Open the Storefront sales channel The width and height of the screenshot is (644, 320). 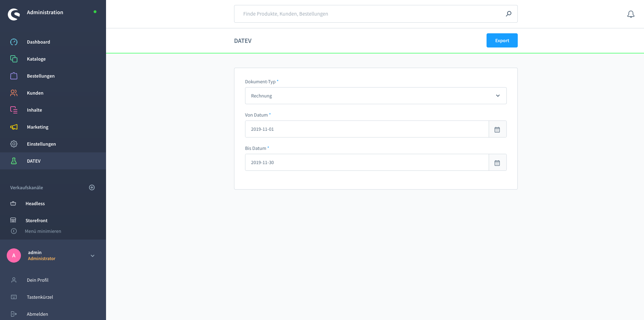36,220
